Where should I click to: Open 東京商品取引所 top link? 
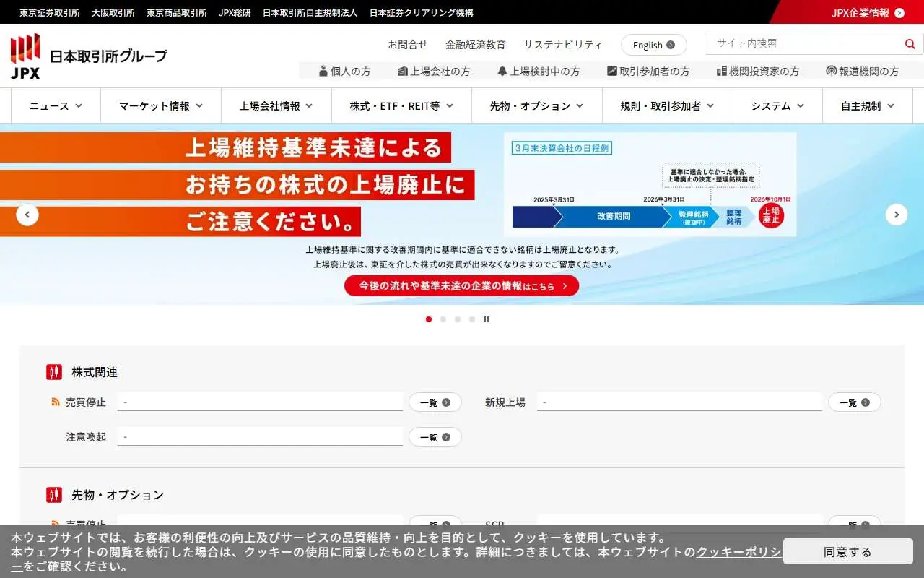pos(177,12)
